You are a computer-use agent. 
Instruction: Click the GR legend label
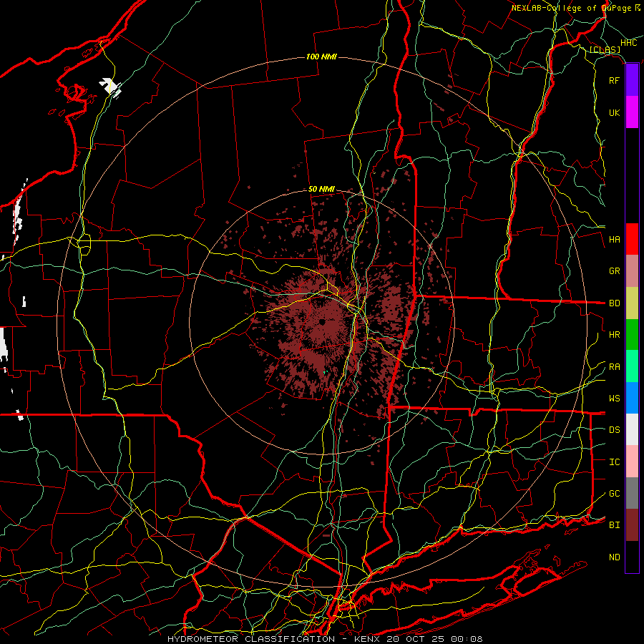(x=614, y=271)
